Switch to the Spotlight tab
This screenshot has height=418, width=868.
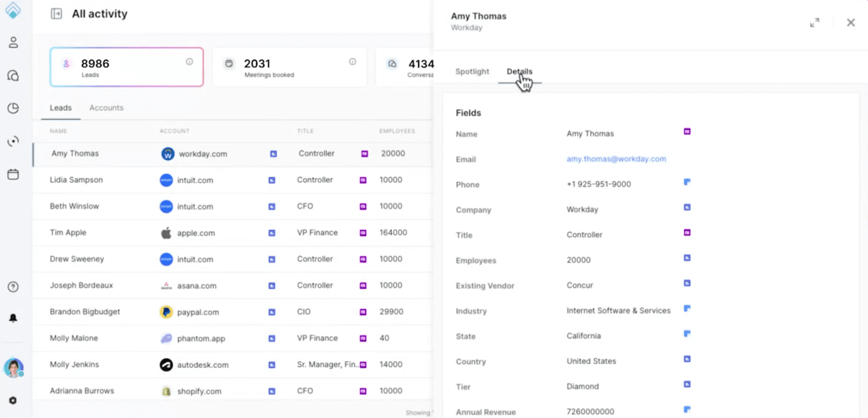click(472, 72)
